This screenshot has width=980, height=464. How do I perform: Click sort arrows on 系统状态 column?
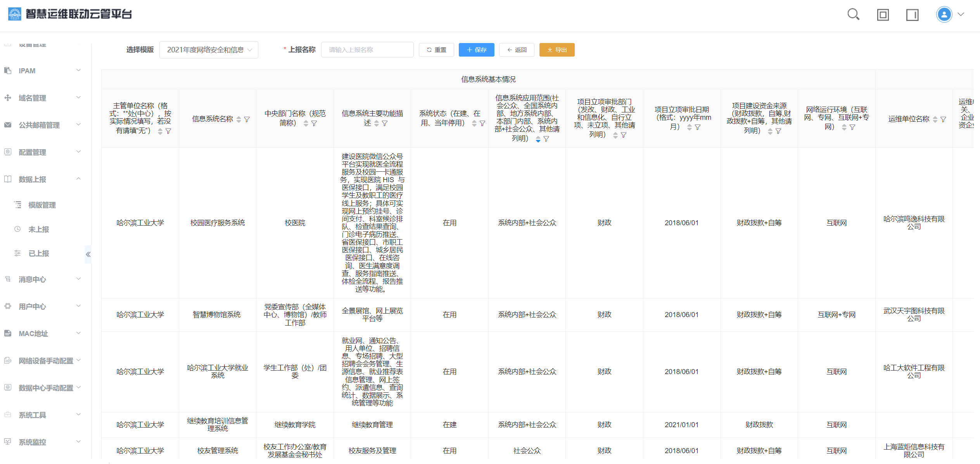(x=474, y=123)
